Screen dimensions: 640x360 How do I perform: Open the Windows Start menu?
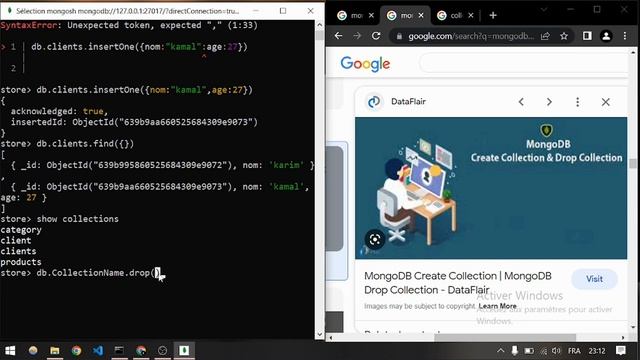(x=10, y=351)
